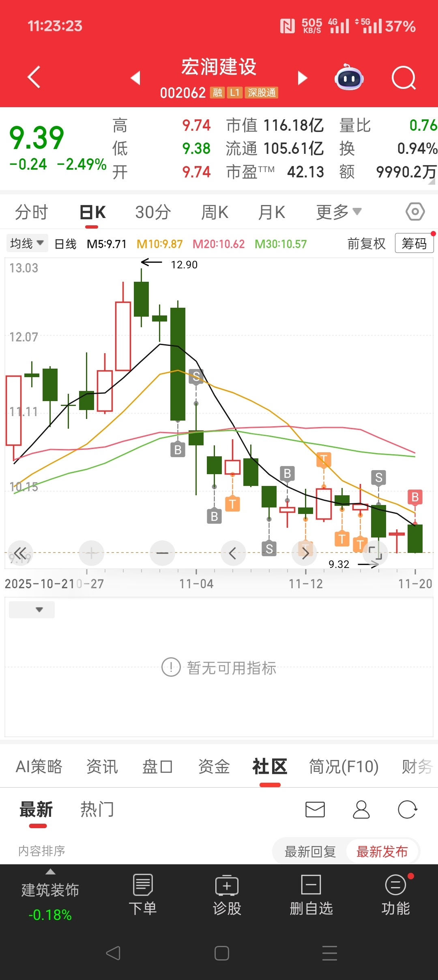Viewport: 438px width, 980px height.
Task: Open chart settings hexagon icon
Action: (x=415, y=212)
